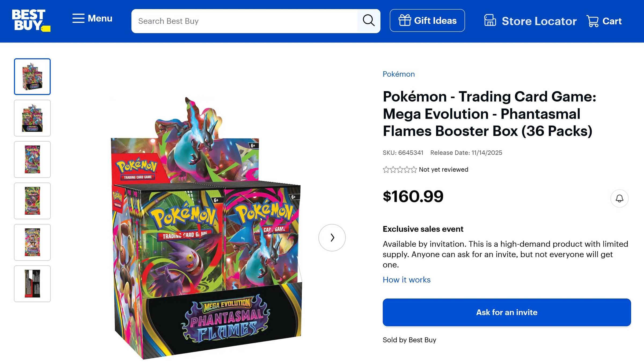
Task: Advance to next product image arrow
Action: [x=332, y=238]
